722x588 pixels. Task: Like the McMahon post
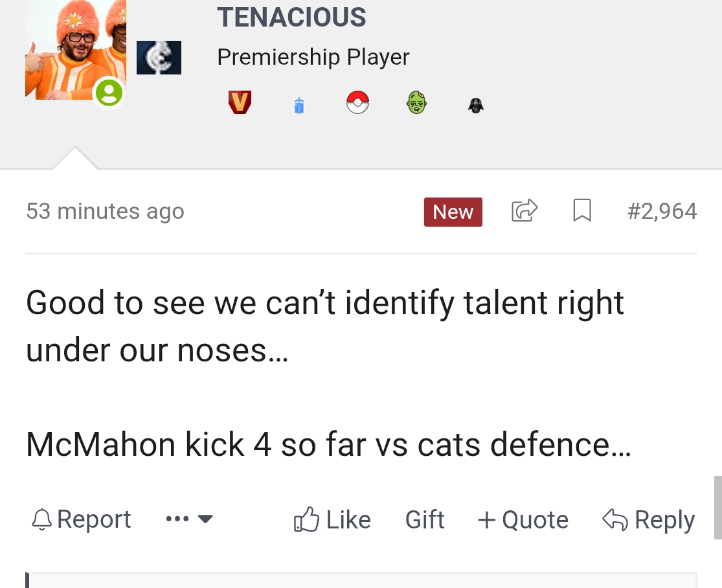[x=332, y=519]
